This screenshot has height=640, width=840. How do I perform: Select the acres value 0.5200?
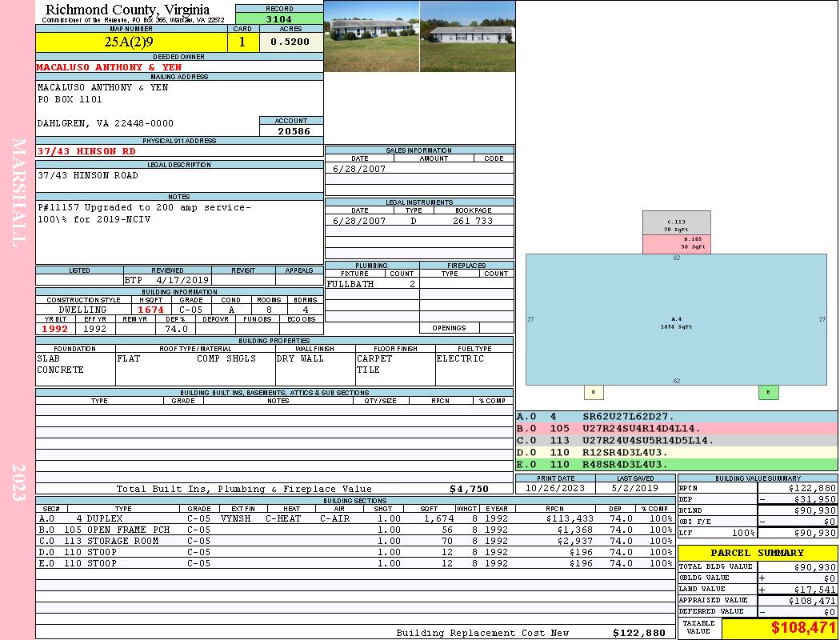pyautogui.click(x=290, y=42)
